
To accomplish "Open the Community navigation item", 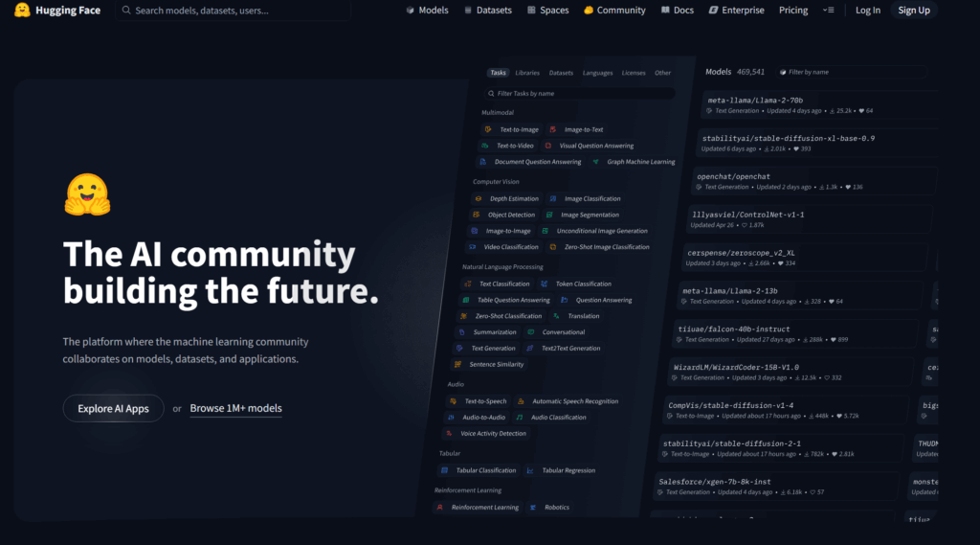I will (614, 10).
